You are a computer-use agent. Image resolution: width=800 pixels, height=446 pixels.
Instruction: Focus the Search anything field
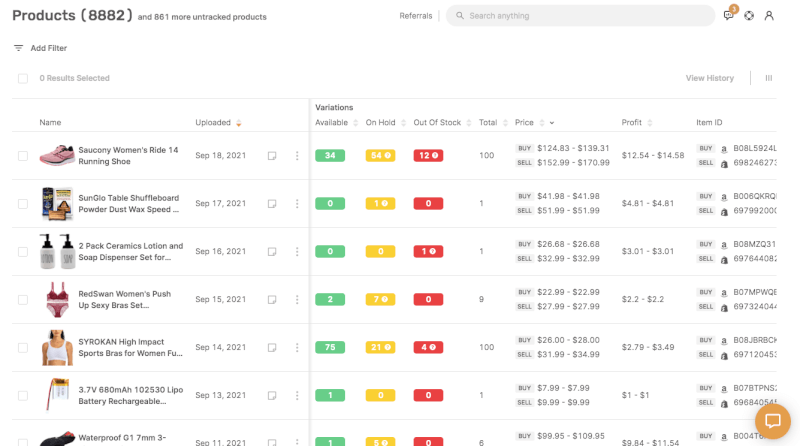[x=581, y=16]
